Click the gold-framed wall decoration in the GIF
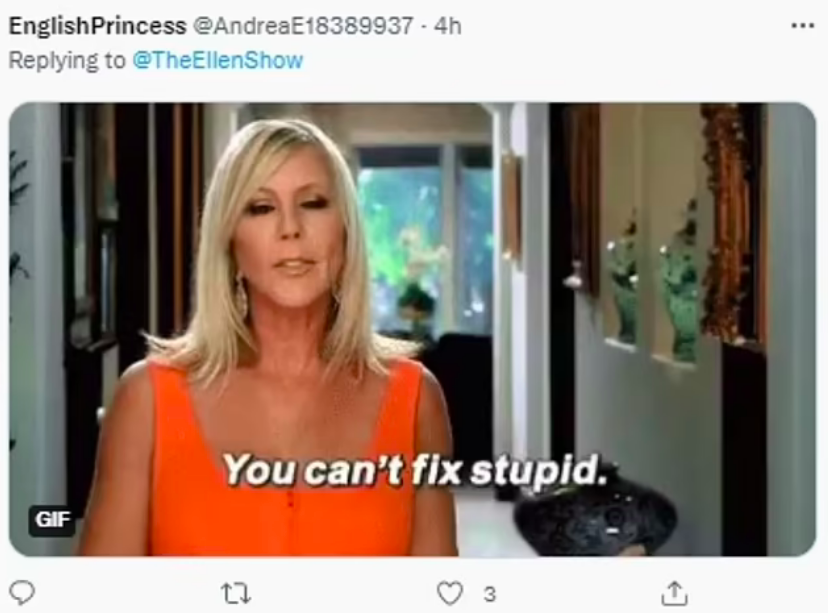 (x=727, y=223)
